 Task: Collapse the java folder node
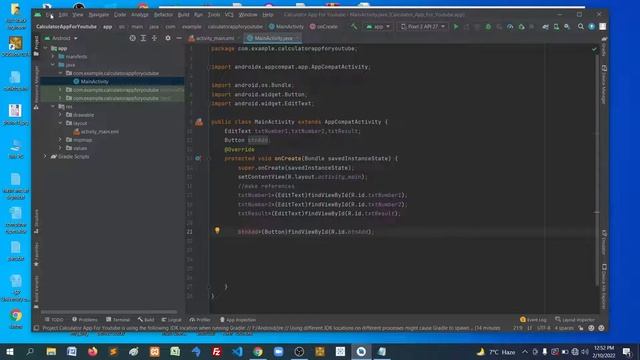point(53,64)
